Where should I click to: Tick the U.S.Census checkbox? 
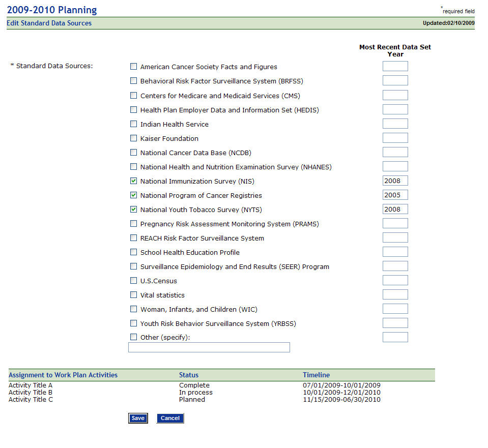133,280
